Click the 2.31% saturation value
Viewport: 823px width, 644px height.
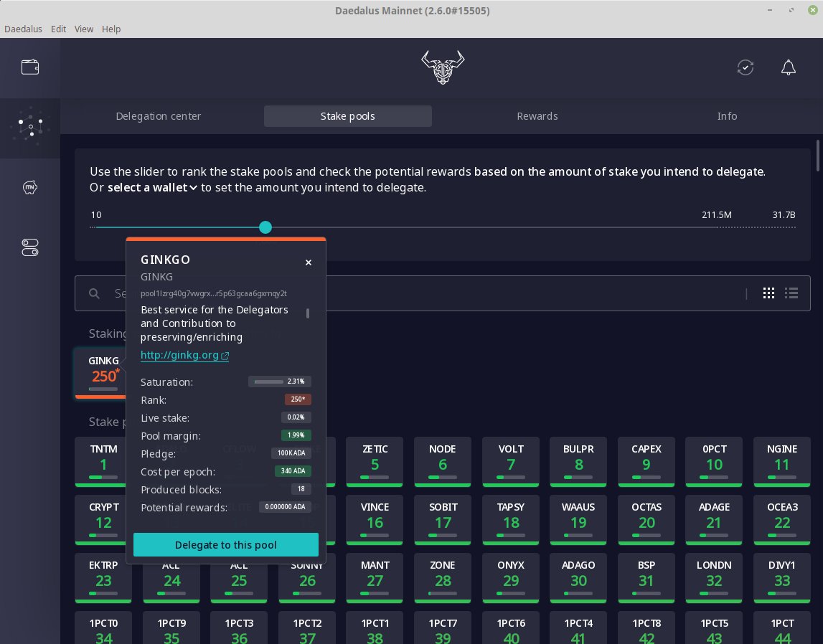coord(280,382)
